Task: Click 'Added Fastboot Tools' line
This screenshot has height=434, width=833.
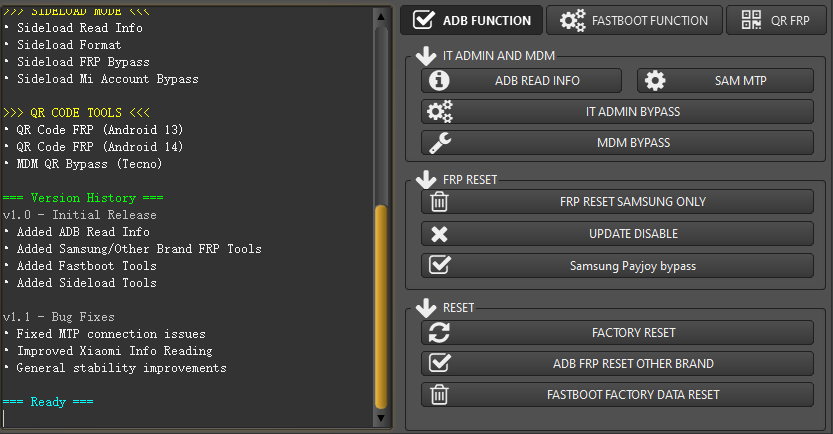Action: [87, 266]
